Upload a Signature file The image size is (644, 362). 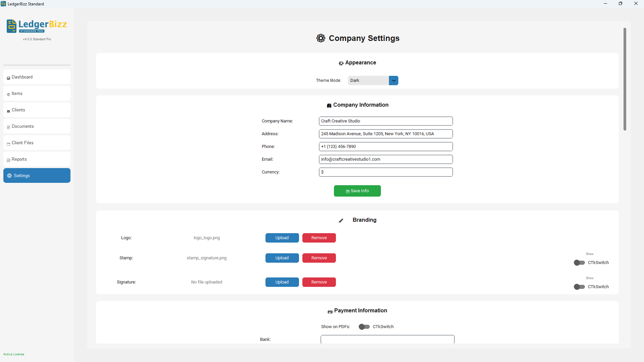[x=282, y=282]
